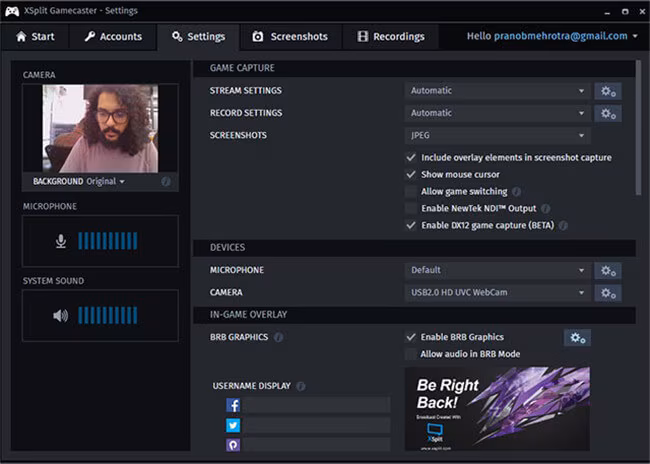Show info for Allow game switching
Screen dimensions: 650x464
pos(517,192)
